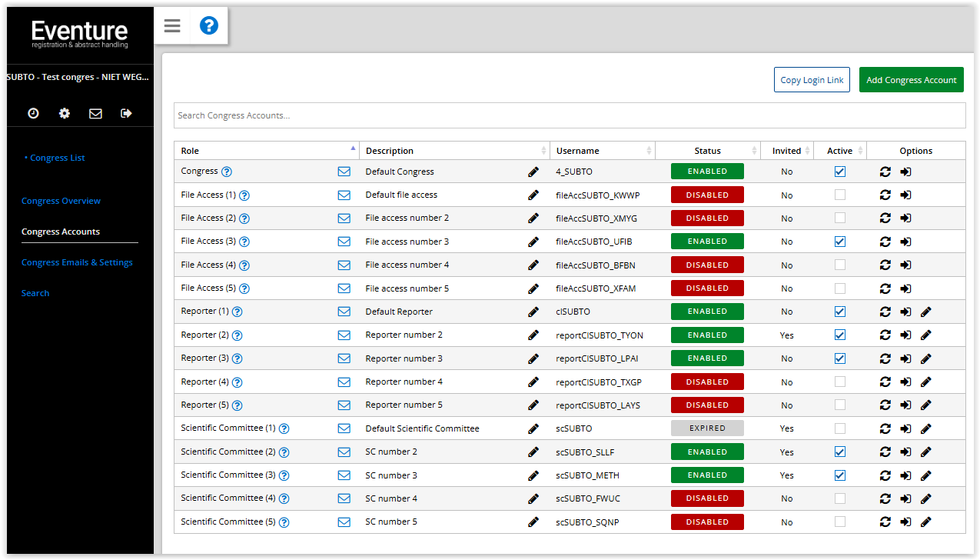980x560 pixels.
Task: Edit description pencil for File access number 3
Action: click(533, 242)
